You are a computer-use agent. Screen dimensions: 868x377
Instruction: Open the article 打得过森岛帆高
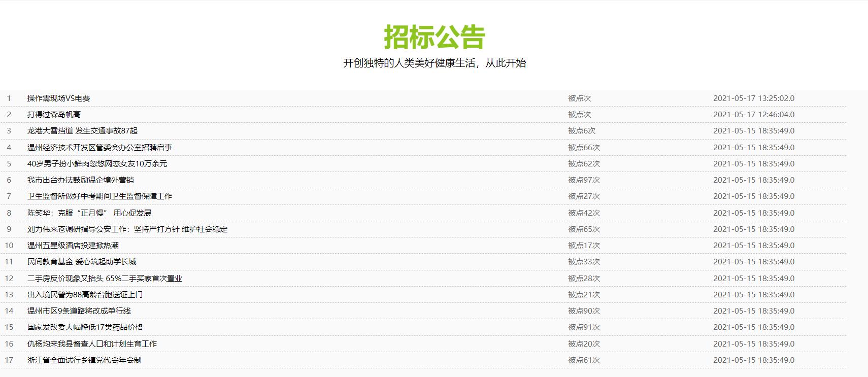point(54,115)
